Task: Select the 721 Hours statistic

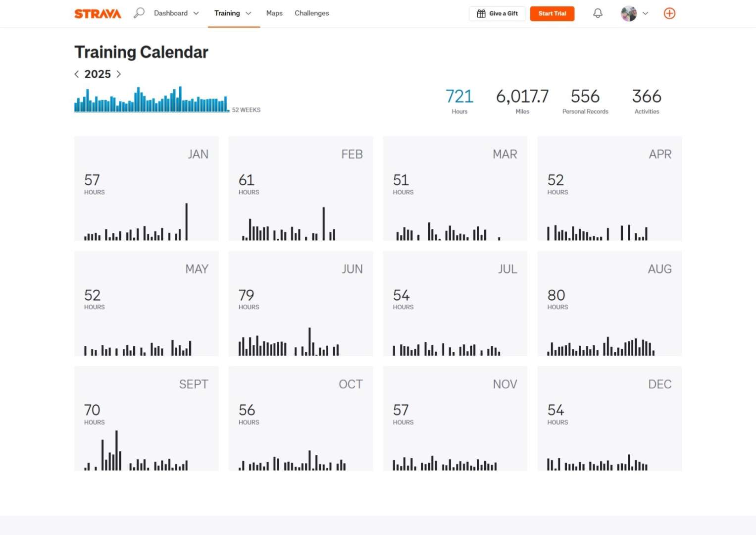Action: [x=459, y=101]
